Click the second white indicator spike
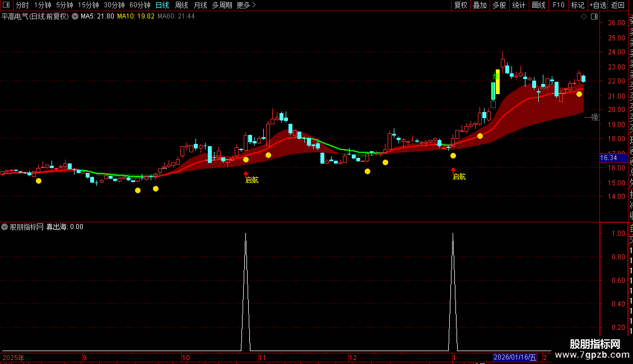 tap(453, 291)
